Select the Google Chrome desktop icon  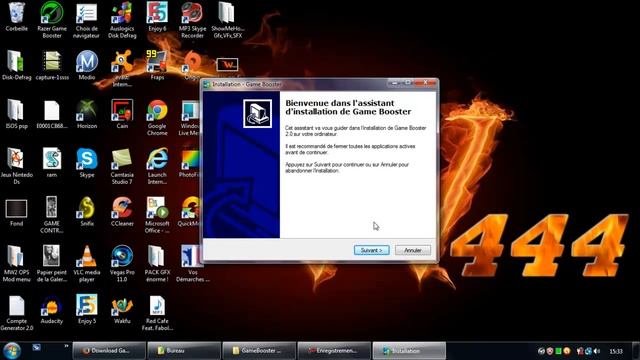click(157, 117)
